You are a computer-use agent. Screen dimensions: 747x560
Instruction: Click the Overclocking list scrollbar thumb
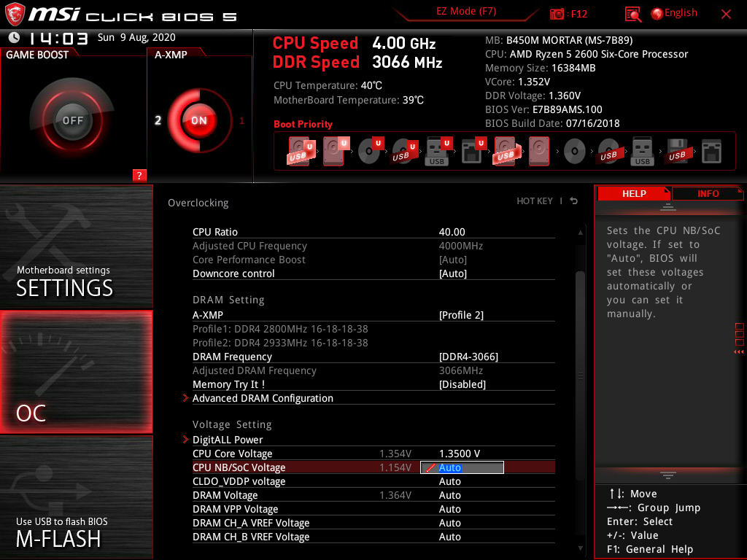pyautogui.click(x=580, y=376)
